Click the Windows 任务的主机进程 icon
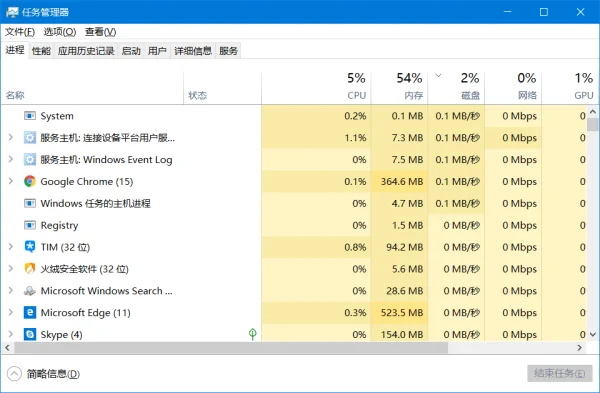This screenshot has width=600, height=393. (x=30, y=203)
